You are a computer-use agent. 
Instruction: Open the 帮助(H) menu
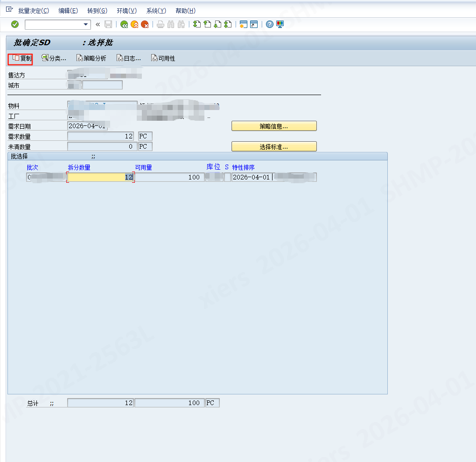pos(185,11)
